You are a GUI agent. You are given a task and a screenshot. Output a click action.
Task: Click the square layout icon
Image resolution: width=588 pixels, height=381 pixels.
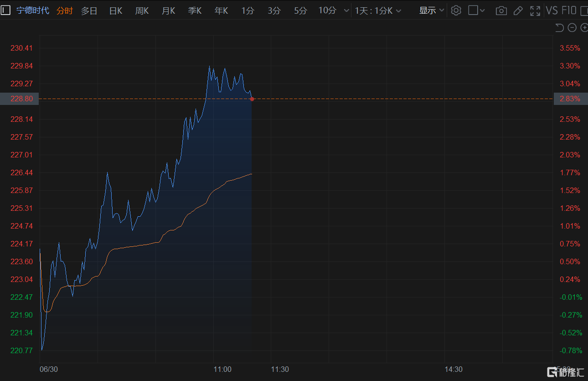473,10
